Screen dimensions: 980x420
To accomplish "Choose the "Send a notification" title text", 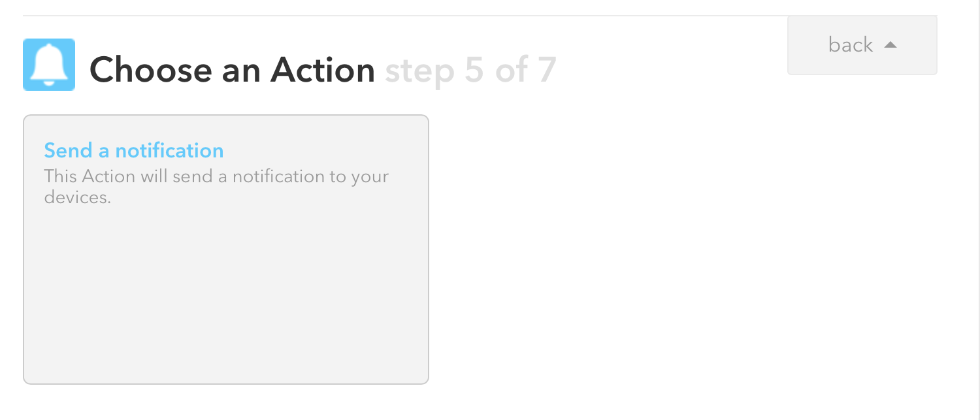I will point(134,151).
